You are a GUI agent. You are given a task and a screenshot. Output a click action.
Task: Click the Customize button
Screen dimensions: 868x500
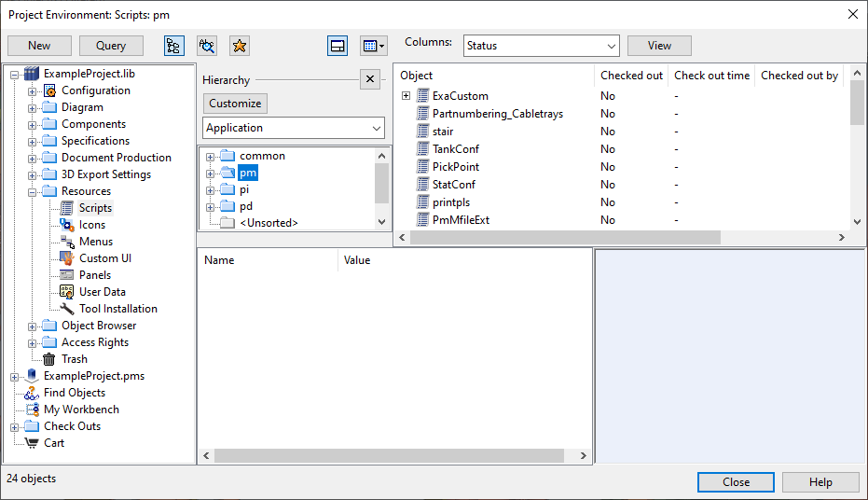point(235,104)
